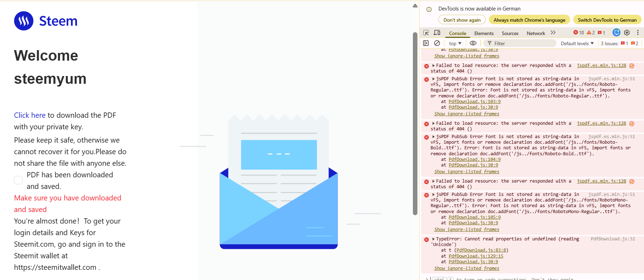Expand the Roboto-Regular jsPDF font error
Viewport: 644px width, 280px height.
click(x=434, y=79)
